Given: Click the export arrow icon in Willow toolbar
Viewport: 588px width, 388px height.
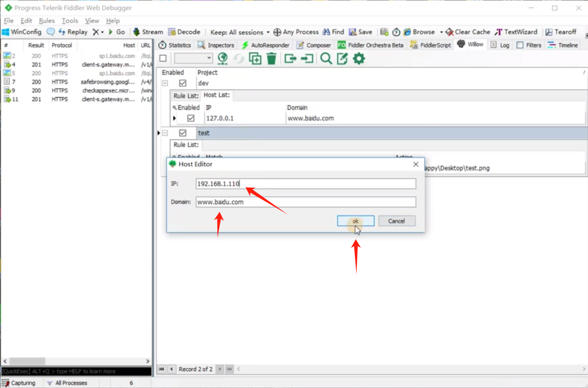Looking at the screenshot, I should click(x=290, y=58).
